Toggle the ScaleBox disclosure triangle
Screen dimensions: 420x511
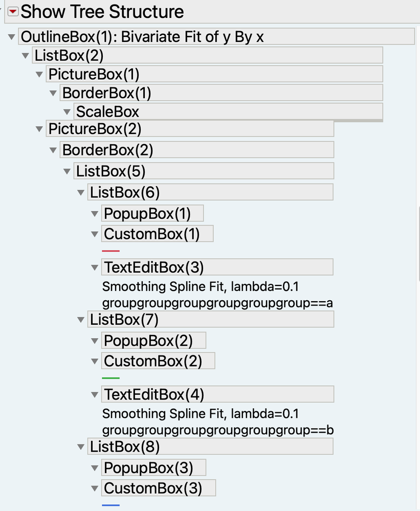[67, 112]
